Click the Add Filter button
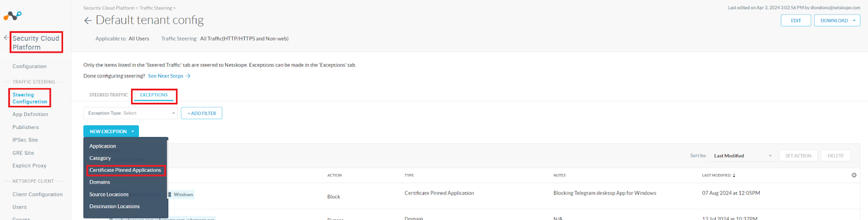 202,113
